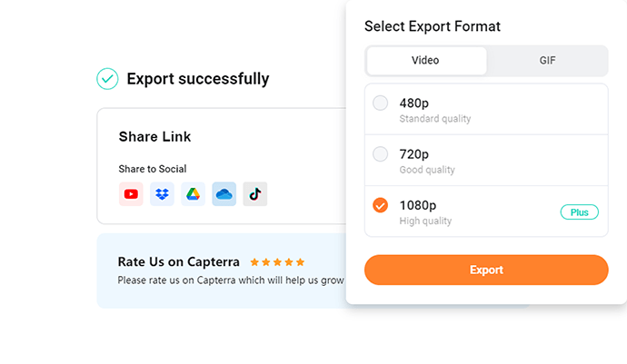Save export to Google Drive
The height and width of the screenshot is (364, 627).
coord(194,194)
